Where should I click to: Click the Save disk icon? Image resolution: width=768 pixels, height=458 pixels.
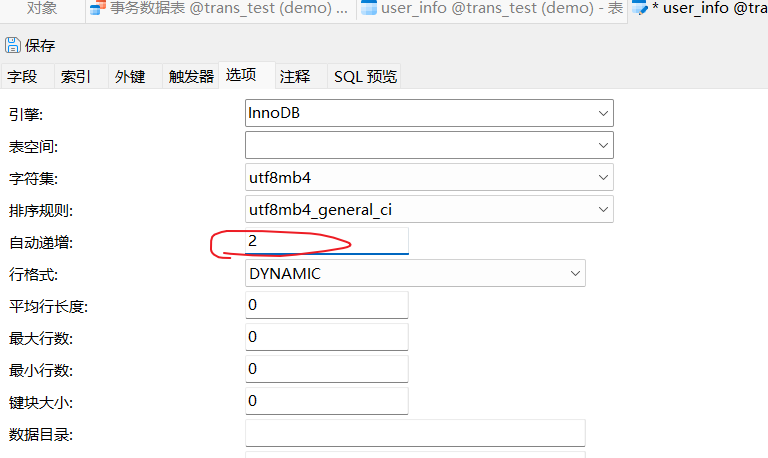coord(13,45)
